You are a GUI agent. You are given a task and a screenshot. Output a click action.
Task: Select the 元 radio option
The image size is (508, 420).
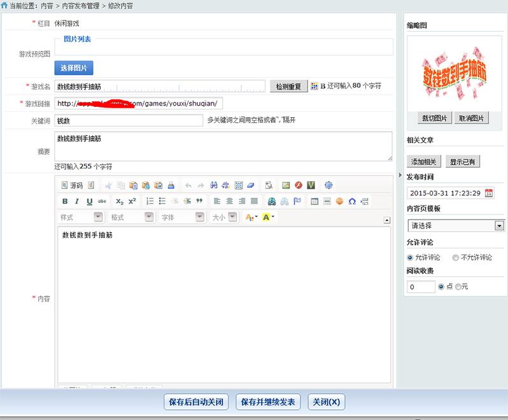(x=458, y=286)
